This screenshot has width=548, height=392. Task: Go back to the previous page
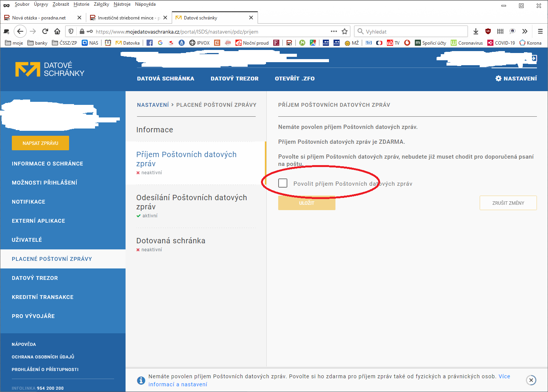(x=20, y=31)
